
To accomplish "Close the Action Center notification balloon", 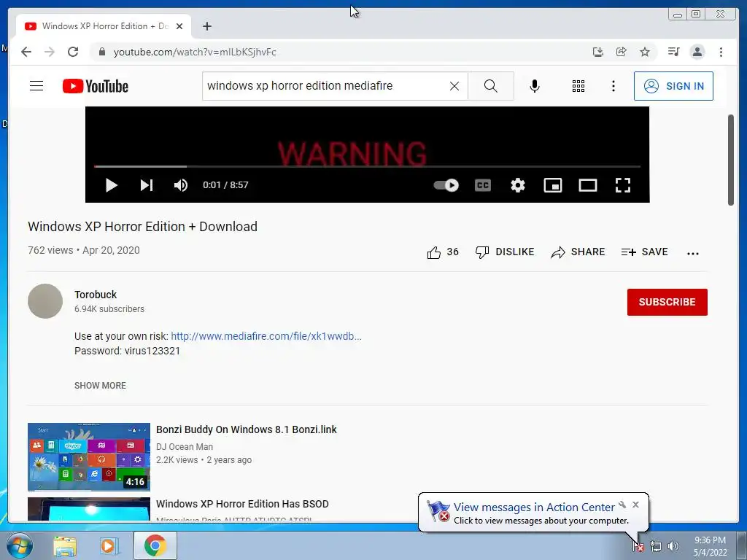I will [635, 505].
